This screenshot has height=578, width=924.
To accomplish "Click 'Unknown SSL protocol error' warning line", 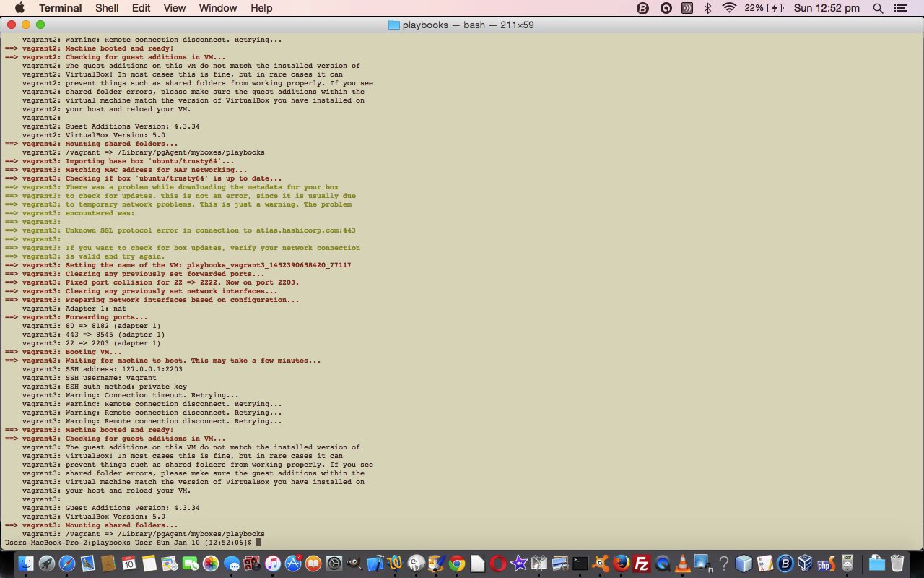I will pos(180,230).
